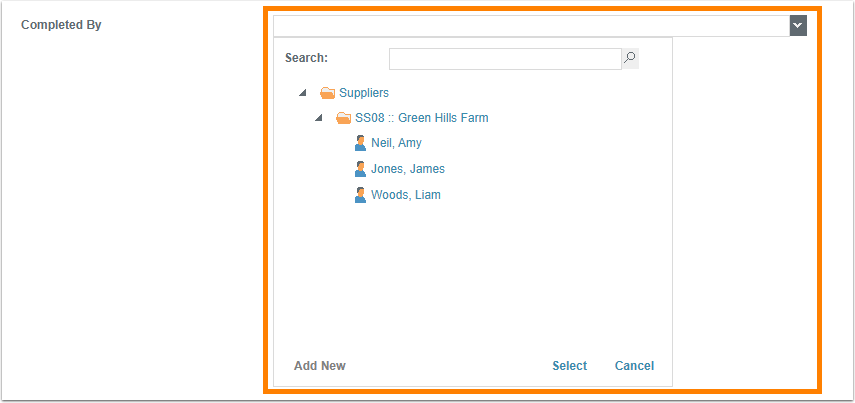Click the search magnifier icon
The width and height of the screenshot is (855, 403).
coord(630,59)
